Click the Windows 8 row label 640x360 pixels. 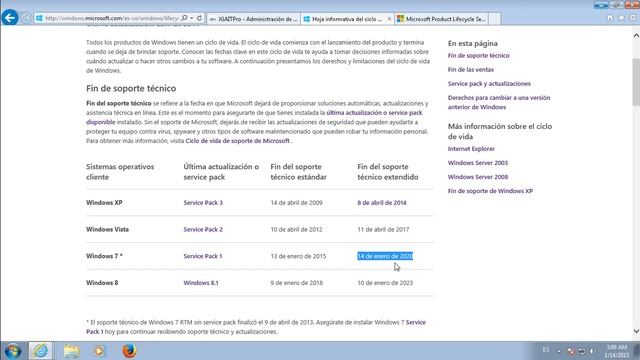[102, 282]
